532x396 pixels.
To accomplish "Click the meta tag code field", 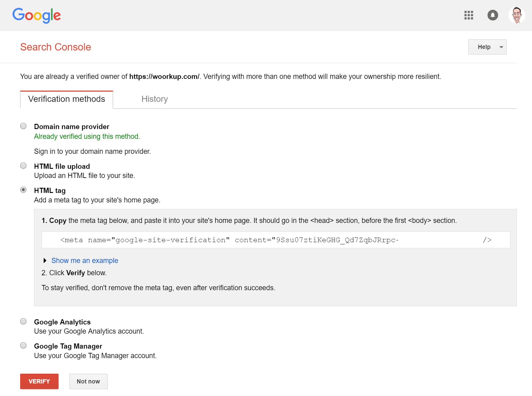I will (x=276, y=240).
